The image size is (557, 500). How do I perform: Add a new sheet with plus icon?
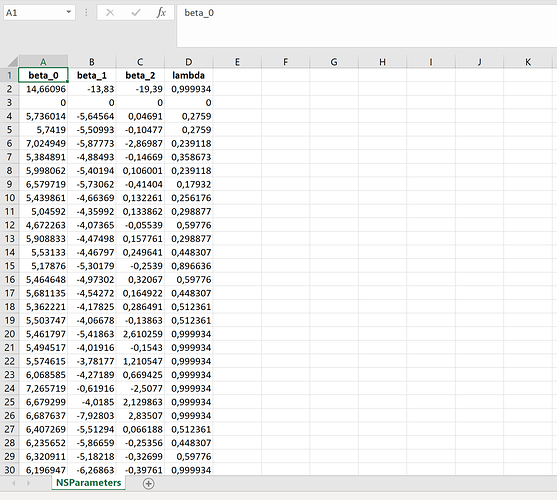click(x=148, y=483)
